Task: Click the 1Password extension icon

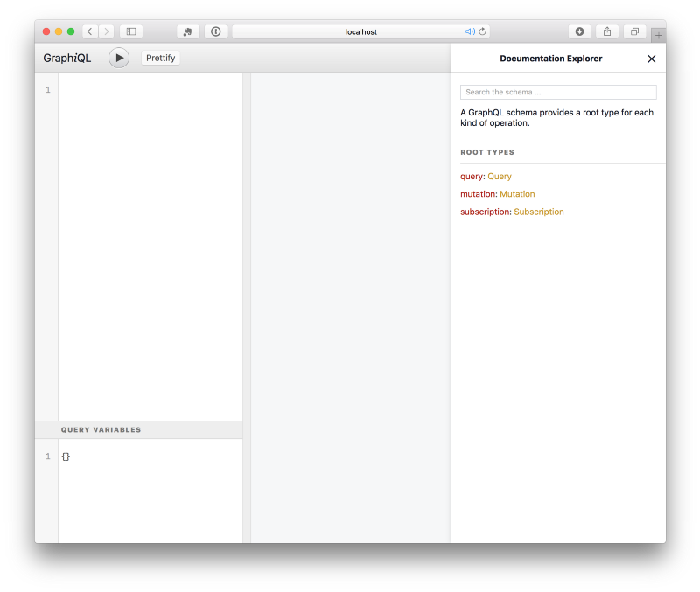Action: [215, 31]
